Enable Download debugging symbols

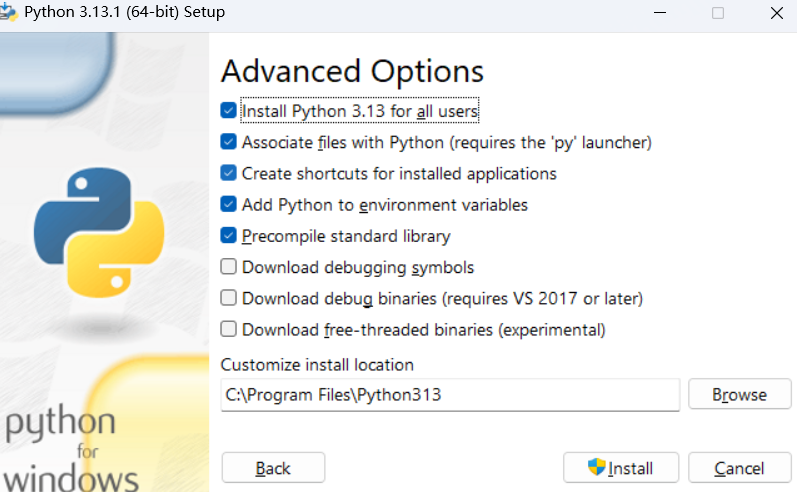coord(228,266)
